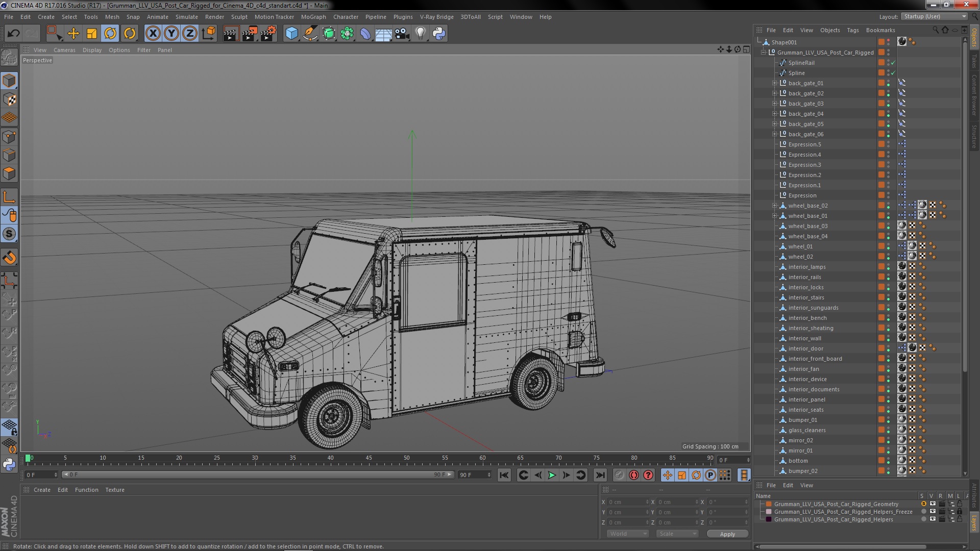The width and height of the screenshot is (980, 551).
Task: Click the Apply button
Action: (727, 534)
